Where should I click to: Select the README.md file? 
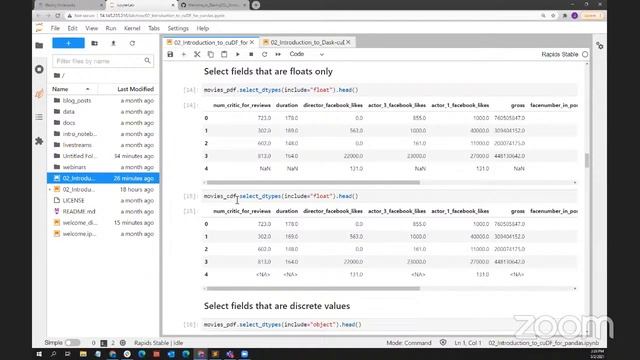103,211
